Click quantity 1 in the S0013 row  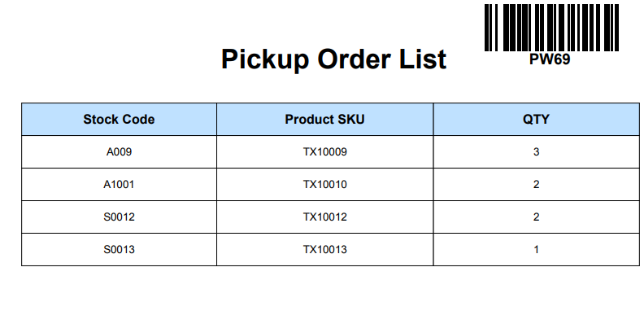[x=536, y=249]
